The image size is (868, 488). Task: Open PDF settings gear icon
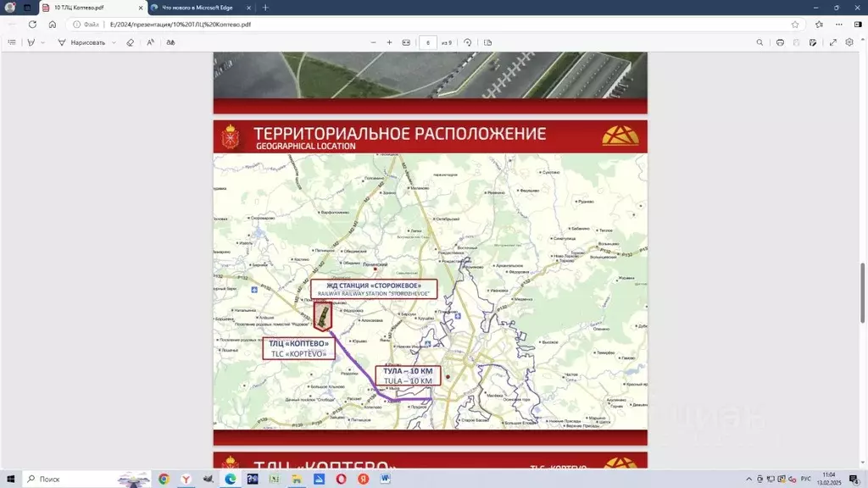[849, 42]
